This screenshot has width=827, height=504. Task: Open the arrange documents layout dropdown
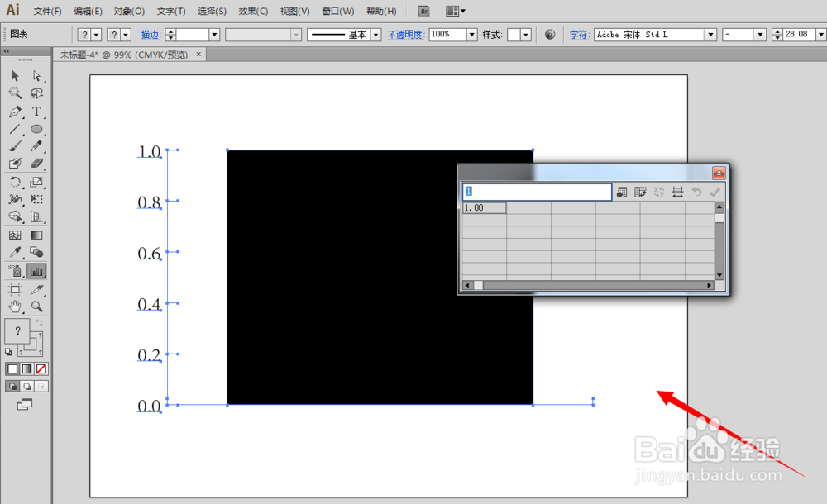[456, 11]
